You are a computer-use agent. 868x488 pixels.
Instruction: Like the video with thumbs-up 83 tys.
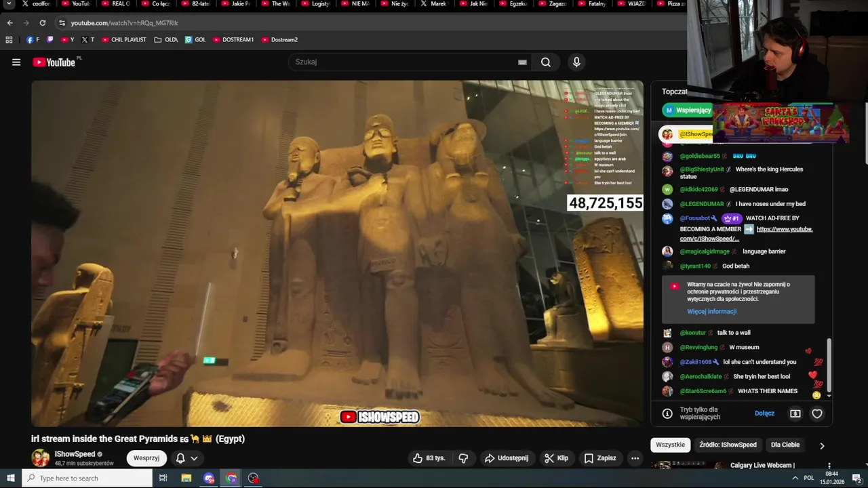pos(429,458)
